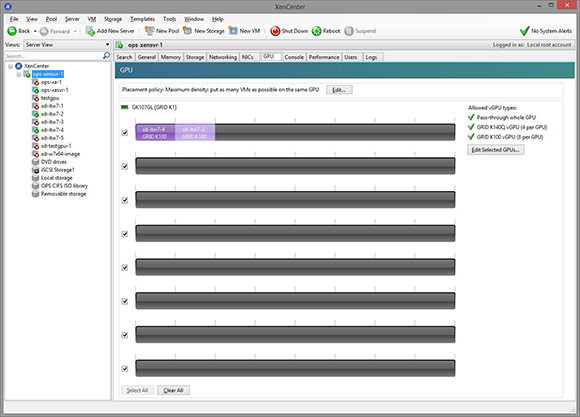580x417 pixels.
Task: Click the iSCSI Storage1 icon
Action: pos(36,170)
